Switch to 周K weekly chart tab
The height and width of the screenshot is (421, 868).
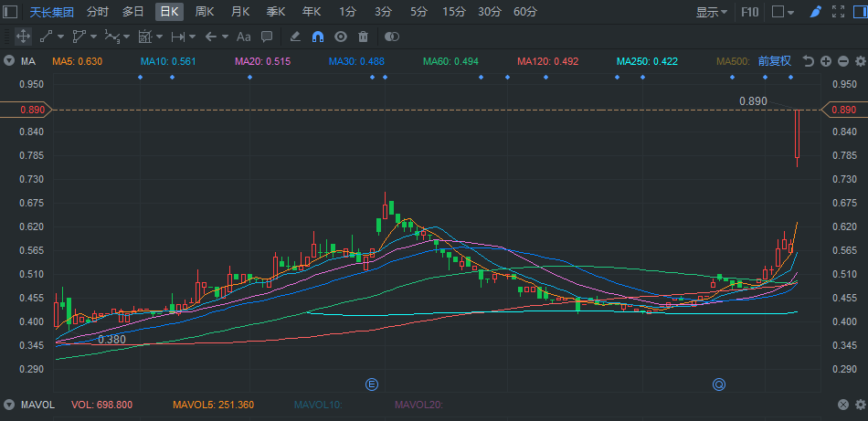tap(205, 12)
